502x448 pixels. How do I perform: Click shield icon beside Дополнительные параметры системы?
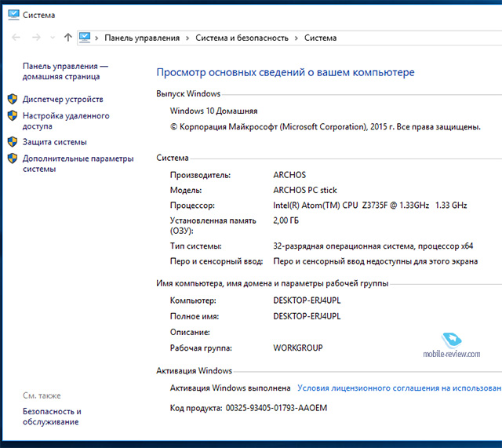pos(13,158)
